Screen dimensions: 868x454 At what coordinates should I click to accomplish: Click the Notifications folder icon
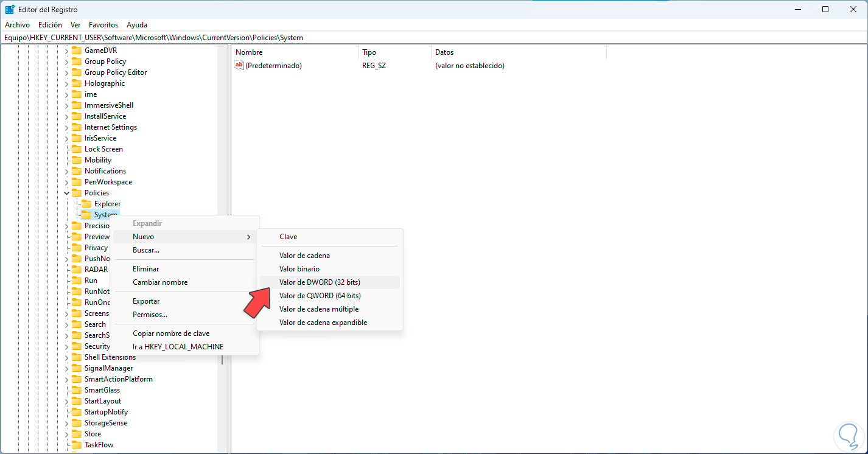coord(77,171)
